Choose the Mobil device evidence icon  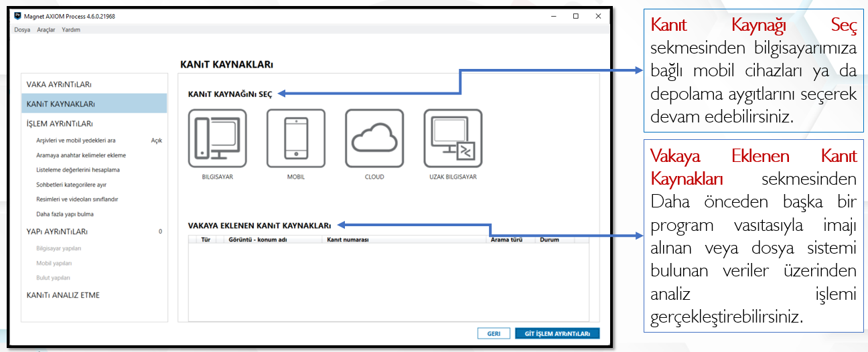point(295,138)
